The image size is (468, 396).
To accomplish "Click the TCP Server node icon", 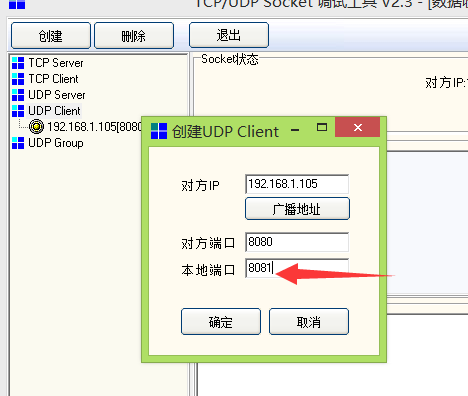I will [x=18, y=63].
